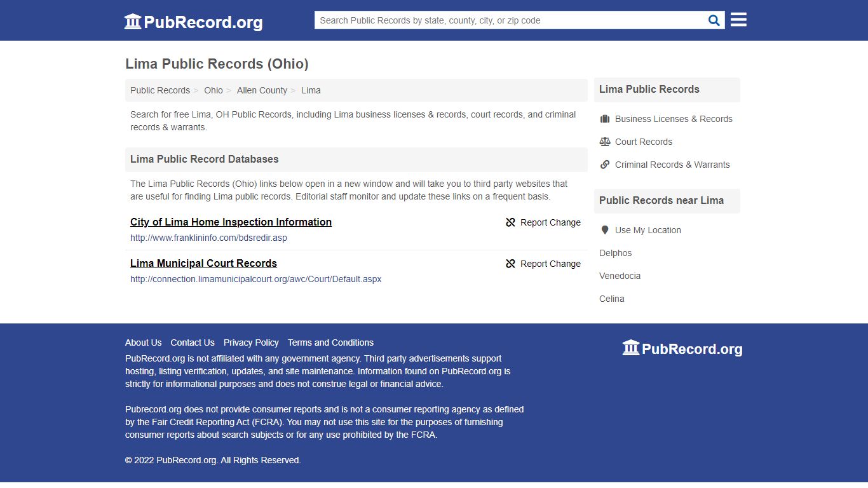
Task: Click the 2022 copyright notice text
Action: tap(213, 460)
